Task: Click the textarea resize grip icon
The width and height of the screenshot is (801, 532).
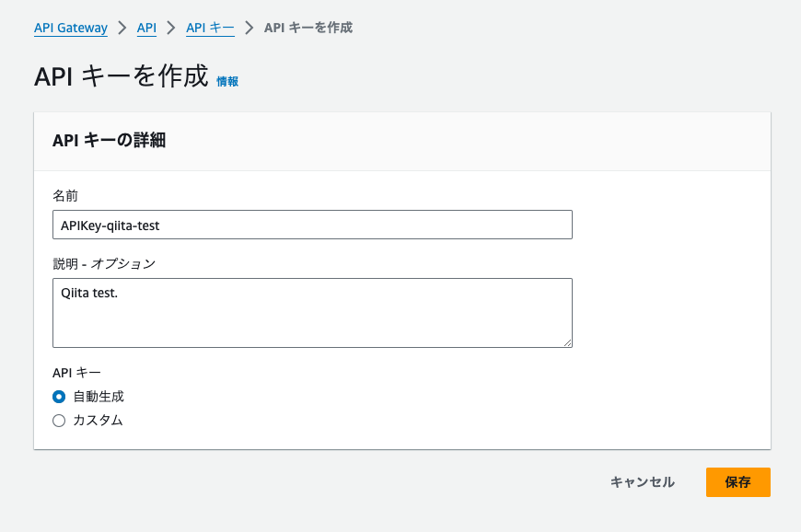Action: click(568, 342)
